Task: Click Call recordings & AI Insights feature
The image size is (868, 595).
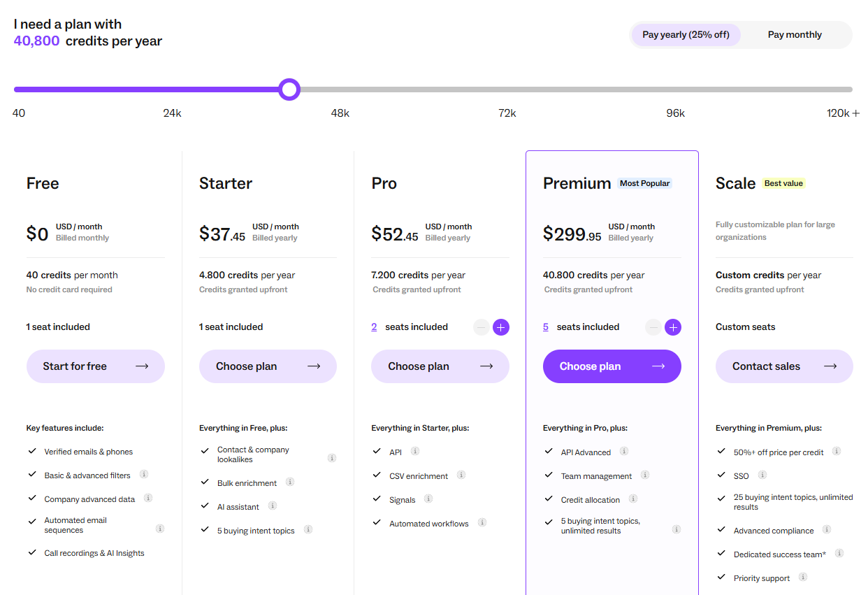Action: (x=94, y=553)
